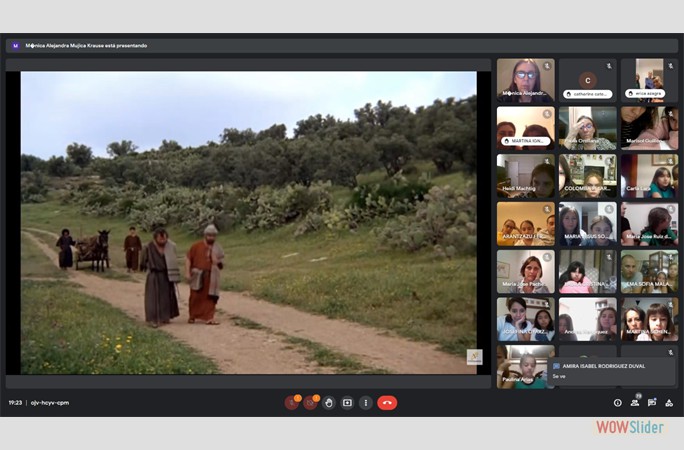Select the COLOMBA participant video tile

point(588,176)
